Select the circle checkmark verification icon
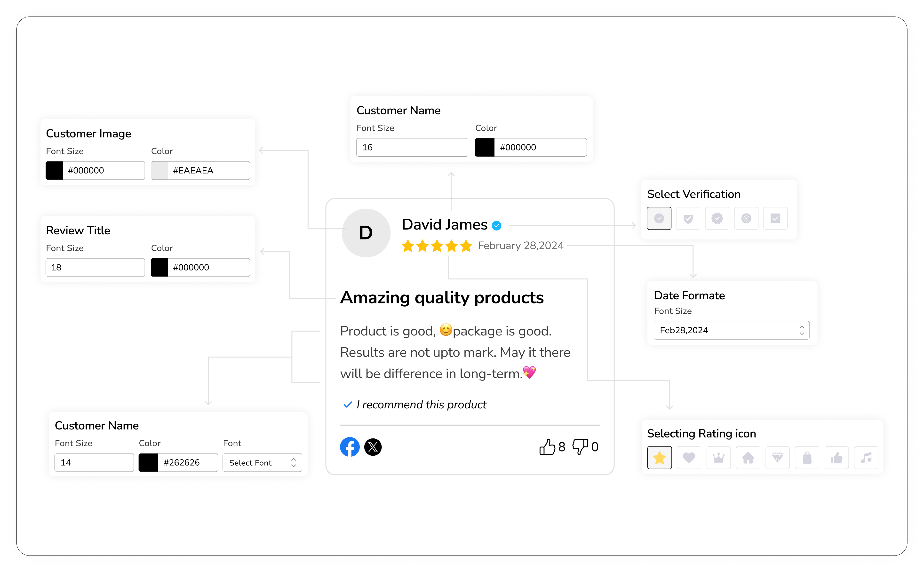The image size is (924, 572). click(659, 218)
